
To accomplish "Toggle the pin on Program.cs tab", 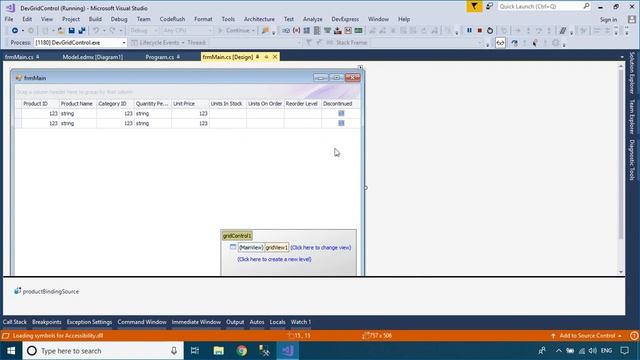I will [x=178, y=57].
